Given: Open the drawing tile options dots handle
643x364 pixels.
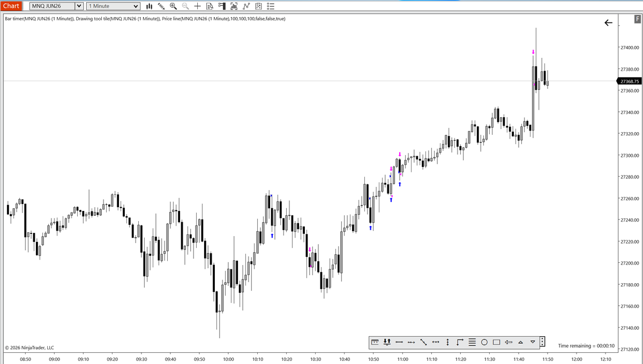Looking at the screenshot, I should (542, 341).
